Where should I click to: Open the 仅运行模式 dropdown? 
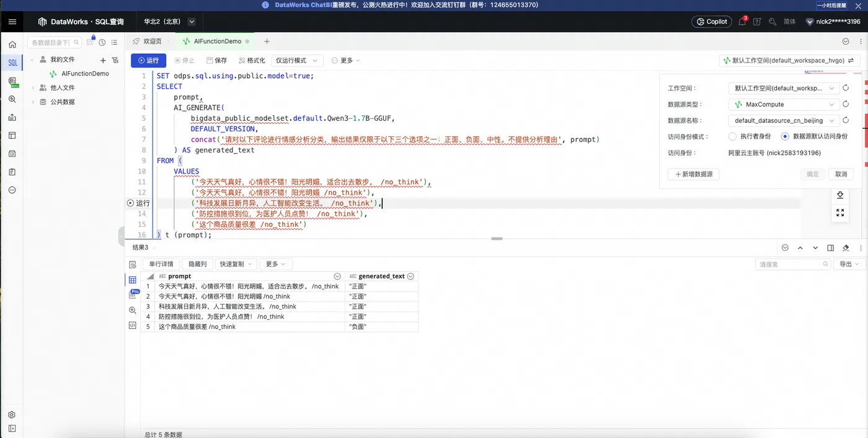pyautogui.click(x=298, y=61)
